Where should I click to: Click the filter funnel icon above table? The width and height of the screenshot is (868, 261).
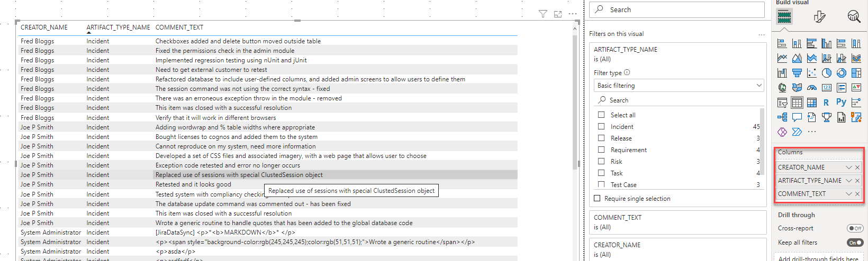[x=542, y=14]
